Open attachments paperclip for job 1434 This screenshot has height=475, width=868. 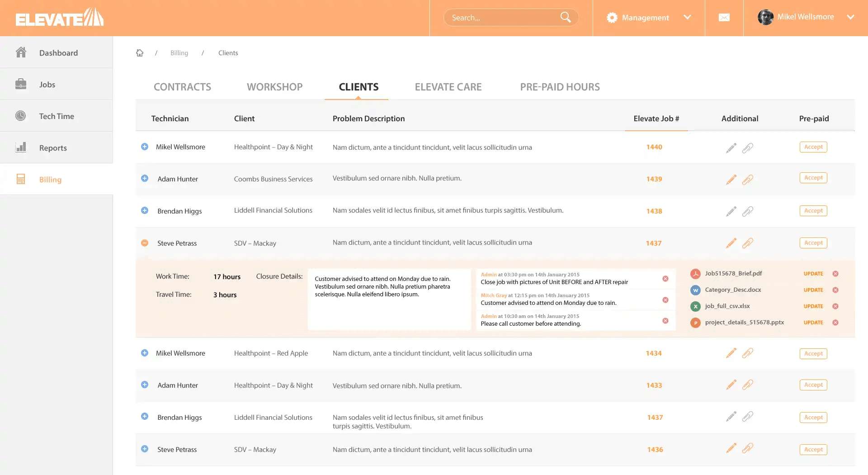[748, 353]
